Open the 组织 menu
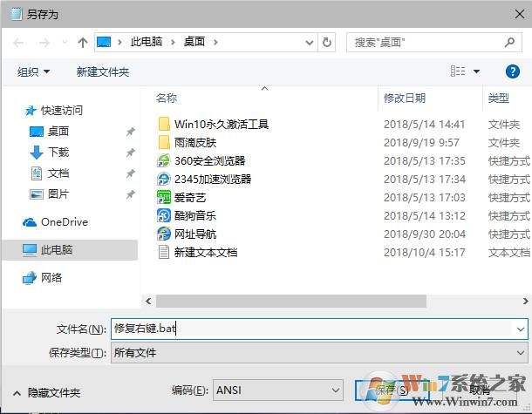Viewport: 532px width, 414px height. coord(34,71)
